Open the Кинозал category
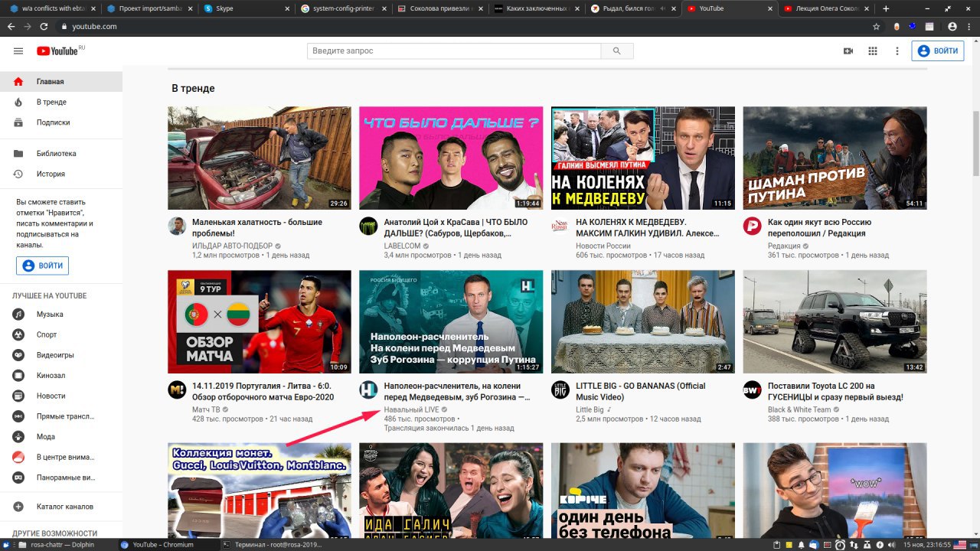Screen dimensions: 980x551 click(x=61, y=375)
